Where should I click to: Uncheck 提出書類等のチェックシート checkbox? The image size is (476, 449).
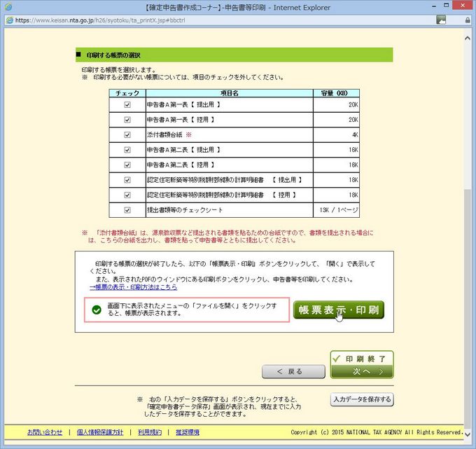[127, 209]
